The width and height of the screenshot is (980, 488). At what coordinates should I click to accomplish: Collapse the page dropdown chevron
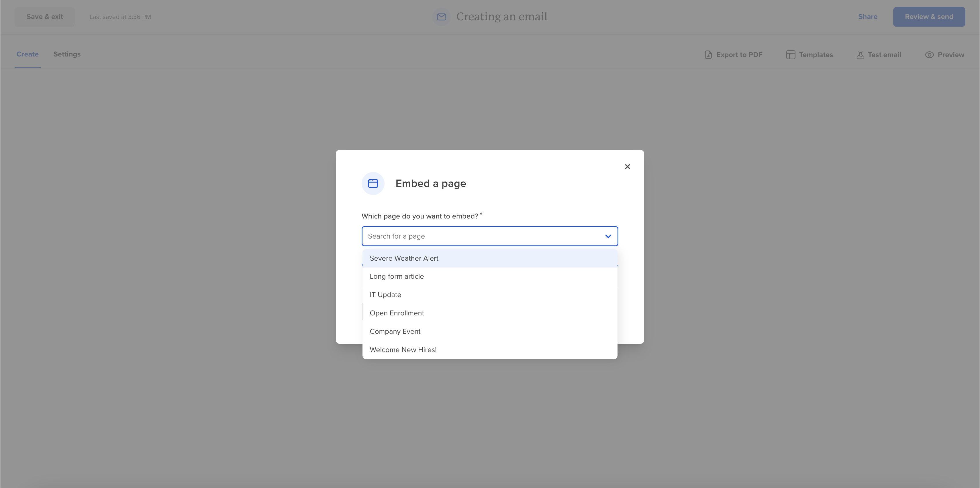tap(608, 236)
